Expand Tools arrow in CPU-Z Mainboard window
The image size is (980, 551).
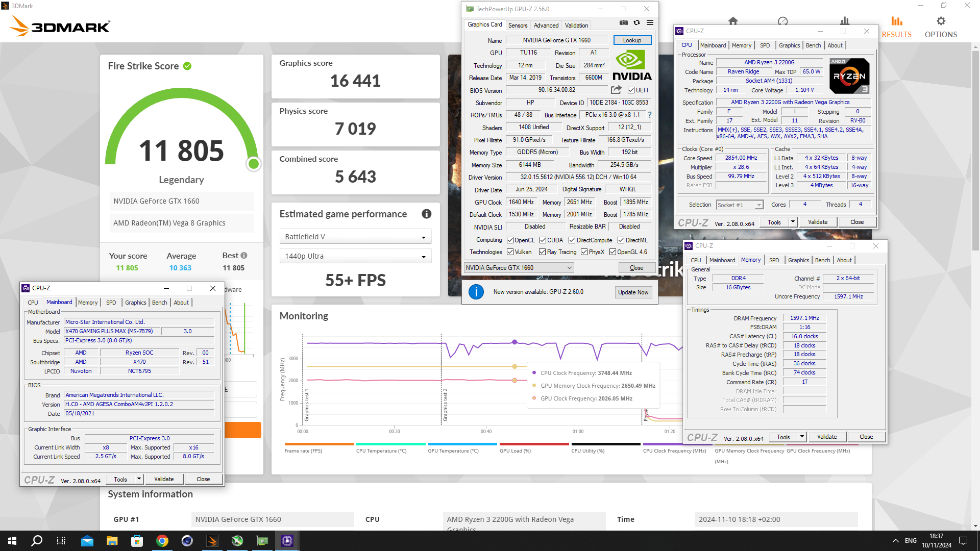pyautogui.click(x=139, y=479)
